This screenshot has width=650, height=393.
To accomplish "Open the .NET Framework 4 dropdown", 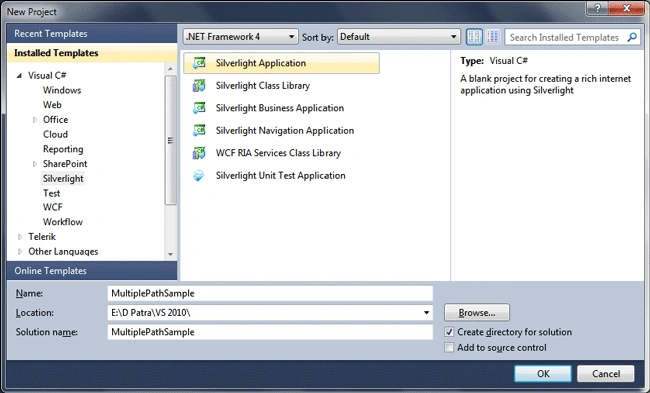I will (240, 37).
